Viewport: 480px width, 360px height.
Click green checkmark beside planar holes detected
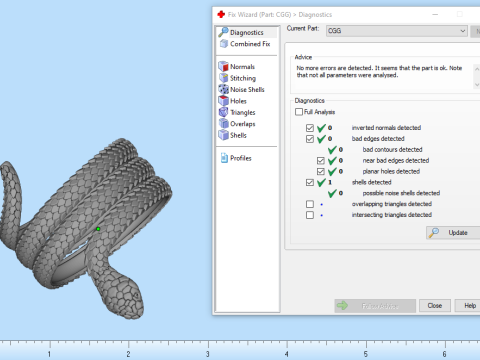tap(332, 171)
